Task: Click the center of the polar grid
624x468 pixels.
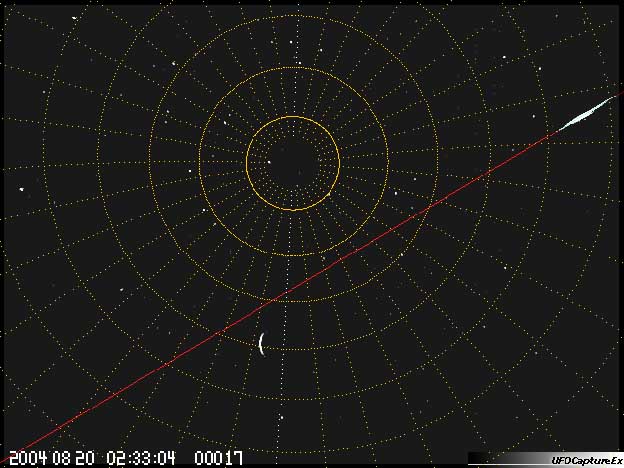Action: 293,163
